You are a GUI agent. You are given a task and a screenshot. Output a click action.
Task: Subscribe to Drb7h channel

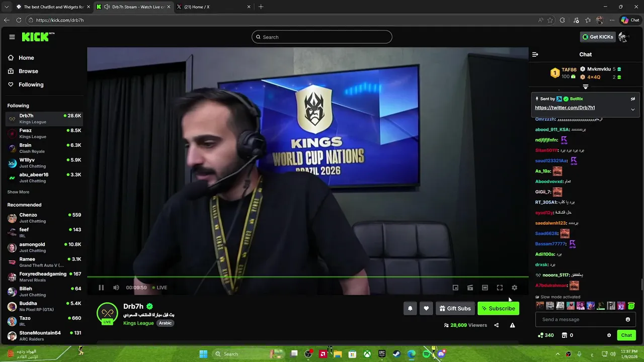pyautogui.click(x=498, y=308)
